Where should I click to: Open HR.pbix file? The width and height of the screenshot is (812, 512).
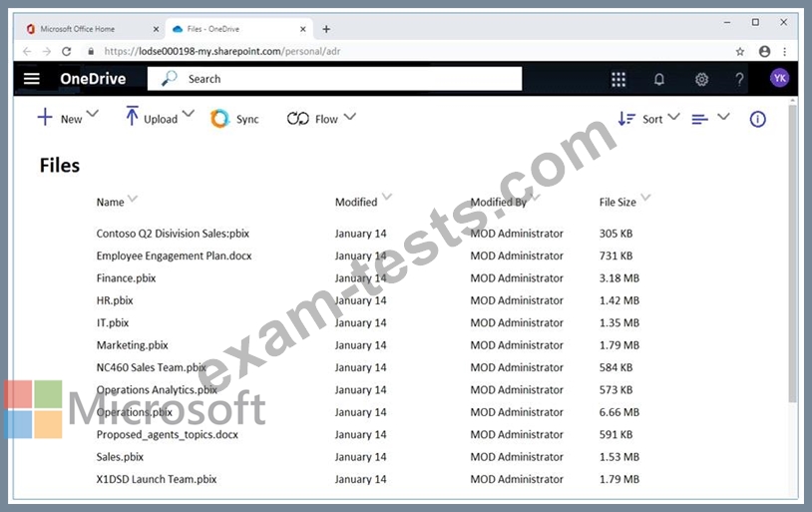pos(115,300)
